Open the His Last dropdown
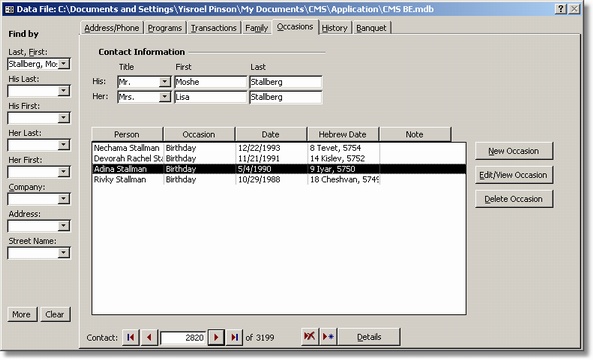The image size is (593, 360). [64, 91]
